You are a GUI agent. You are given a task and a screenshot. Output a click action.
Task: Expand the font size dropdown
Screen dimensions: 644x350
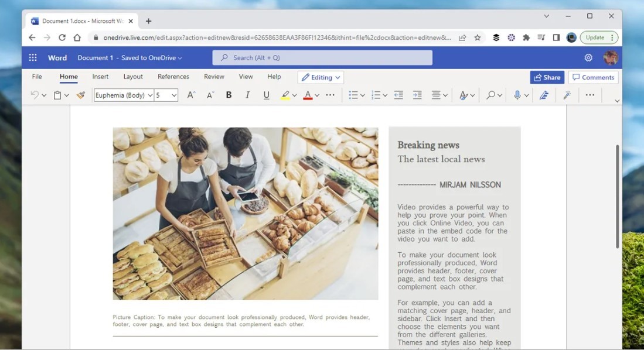tap(174, 95)
